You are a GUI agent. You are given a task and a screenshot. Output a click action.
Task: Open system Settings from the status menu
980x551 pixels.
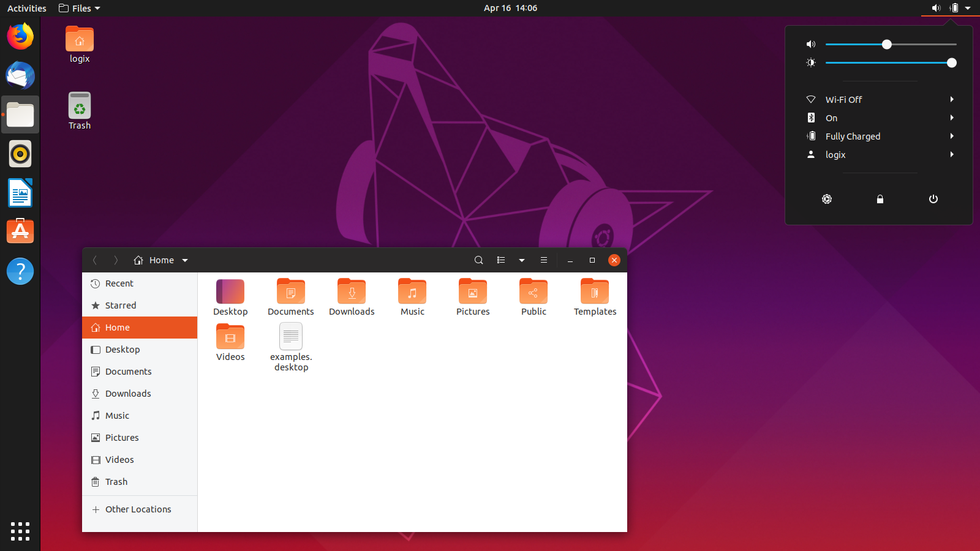click(x=827, y=199)
